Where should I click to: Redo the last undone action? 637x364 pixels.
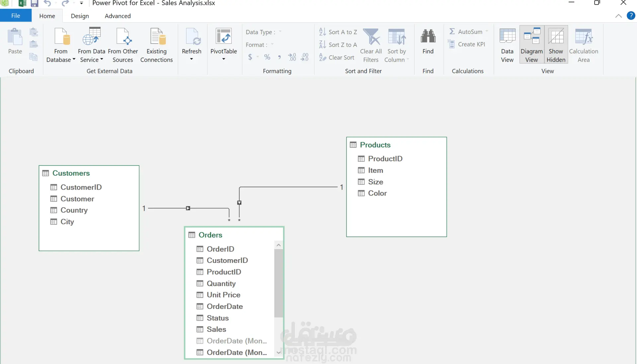(65, 3)
